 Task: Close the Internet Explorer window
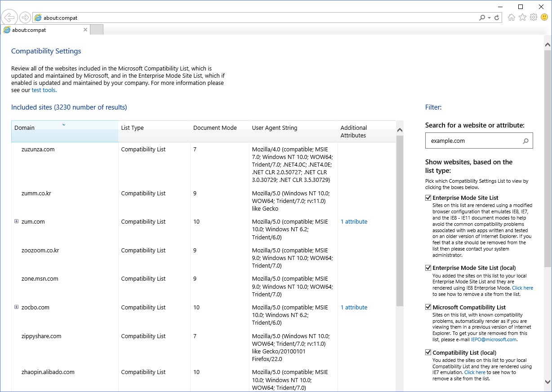[541, 6]
